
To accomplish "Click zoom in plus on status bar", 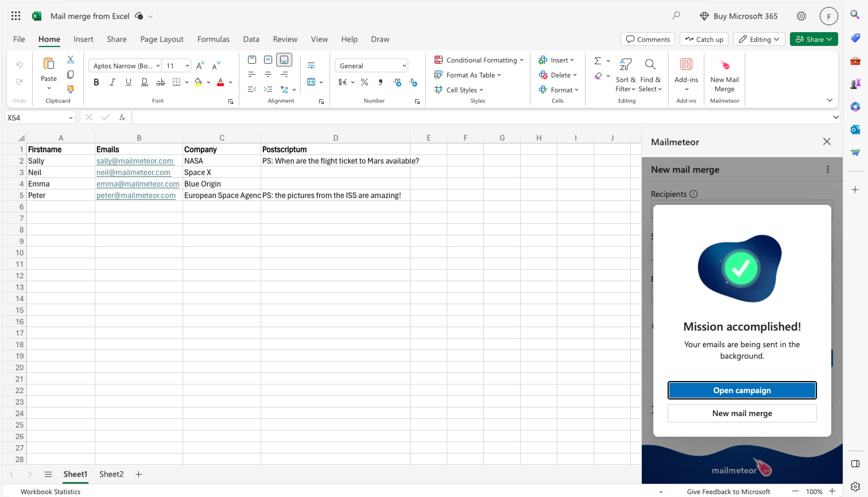I will click(832, 491).
